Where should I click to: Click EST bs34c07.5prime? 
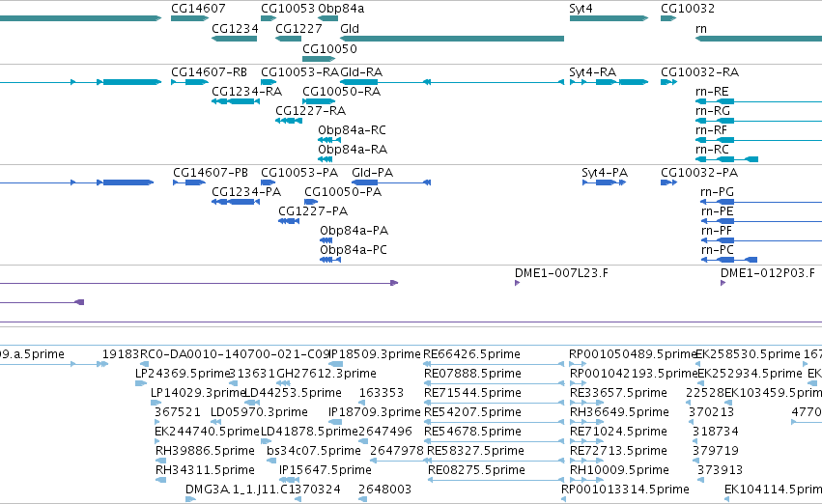point(314,451)
